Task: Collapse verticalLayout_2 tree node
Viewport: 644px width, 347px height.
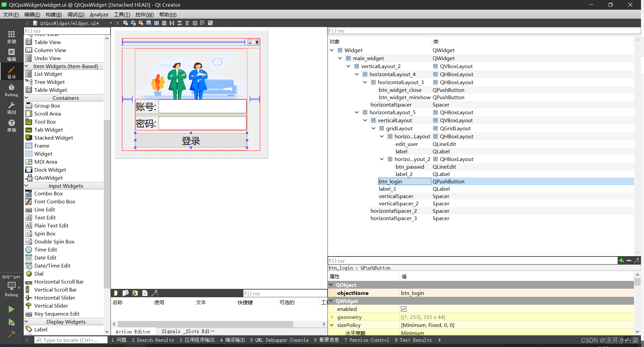Action: tap(348, 66)
